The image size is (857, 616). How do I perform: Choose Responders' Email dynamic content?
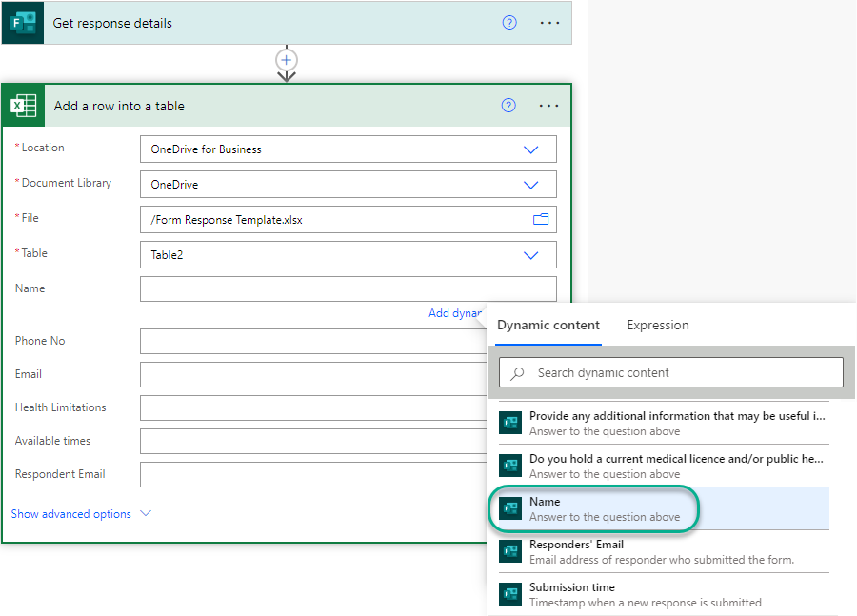(657, 551)
